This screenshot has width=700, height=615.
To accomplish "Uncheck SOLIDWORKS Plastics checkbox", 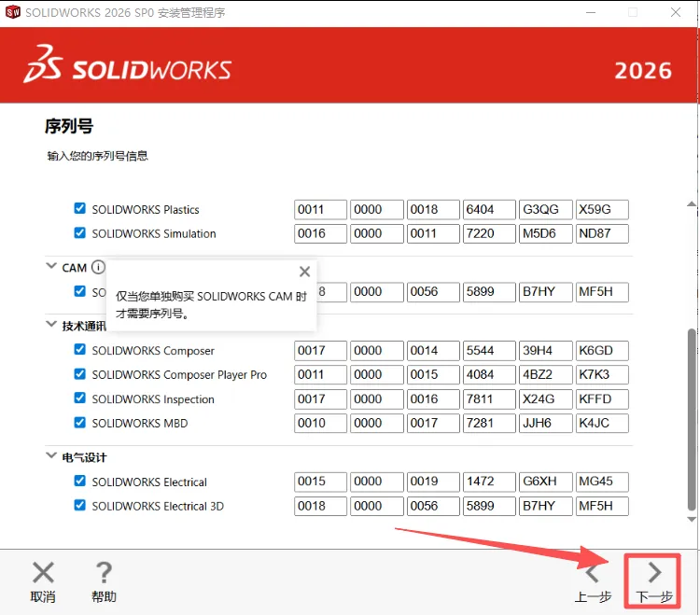I will [80, 208].
